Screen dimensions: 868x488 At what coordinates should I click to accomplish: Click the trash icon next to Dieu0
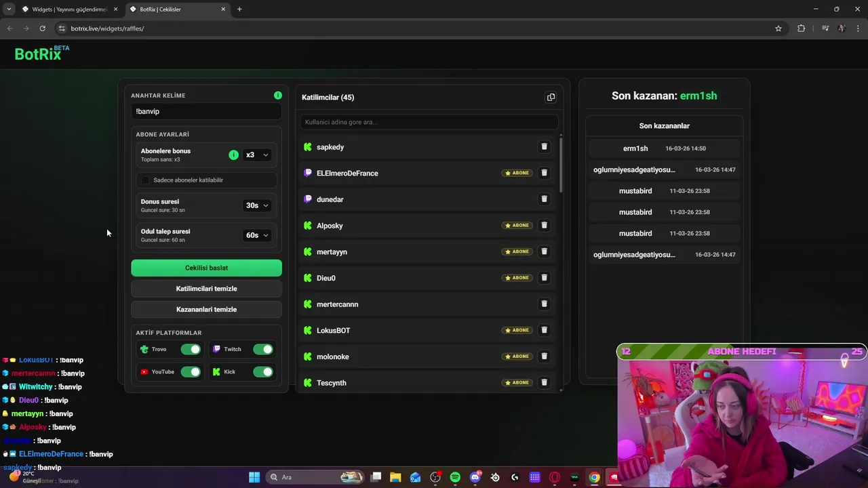click(x=544, y=278)
